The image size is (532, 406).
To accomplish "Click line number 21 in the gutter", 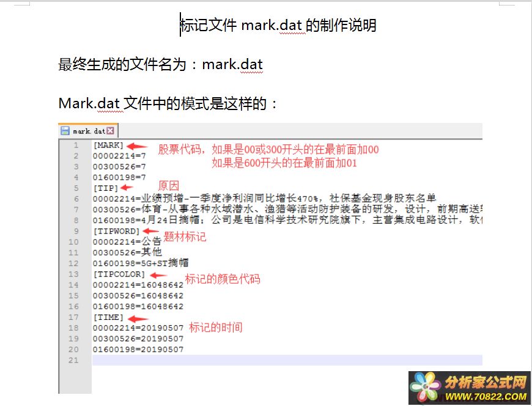I will click(x=73, y=360).
